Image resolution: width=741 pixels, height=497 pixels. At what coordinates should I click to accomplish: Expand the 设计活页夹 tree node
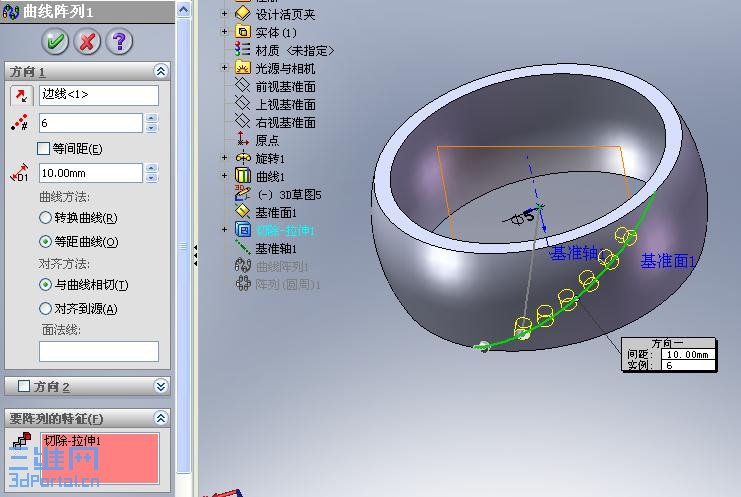(224, 14)
